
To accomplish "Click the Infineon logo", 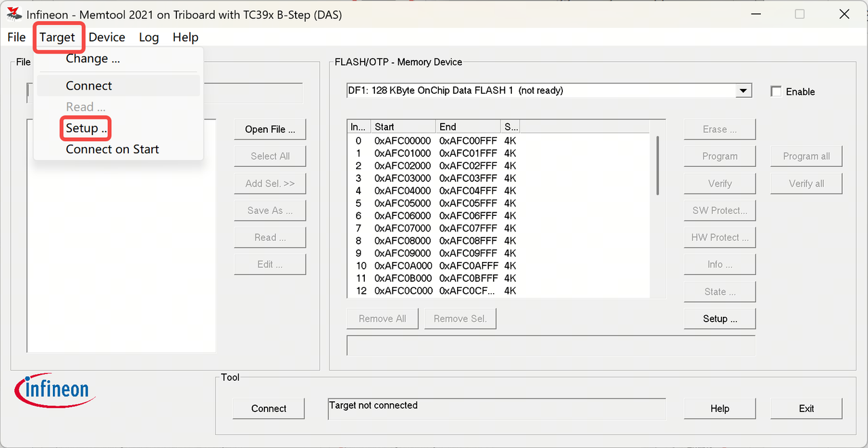I will point(56,389).
